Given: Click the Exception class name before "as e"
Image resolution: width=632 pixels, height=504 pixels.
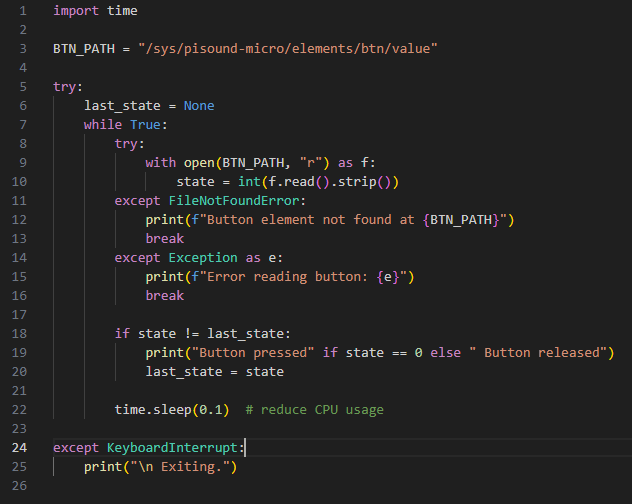Looking at the screenshot, I should pos(203,258).
